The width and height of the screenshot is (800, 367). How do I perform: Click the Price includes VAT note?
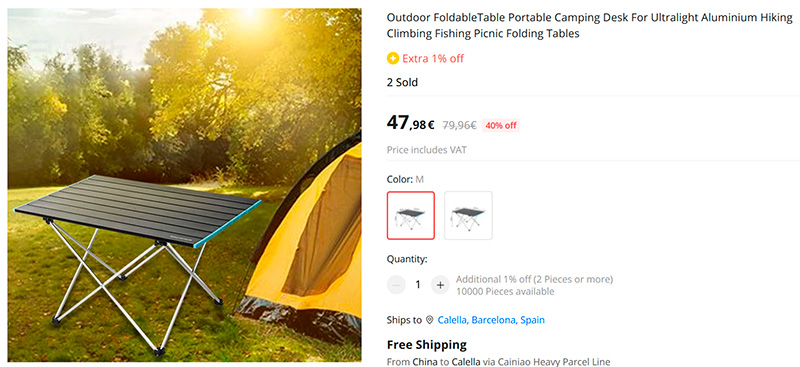427,150
